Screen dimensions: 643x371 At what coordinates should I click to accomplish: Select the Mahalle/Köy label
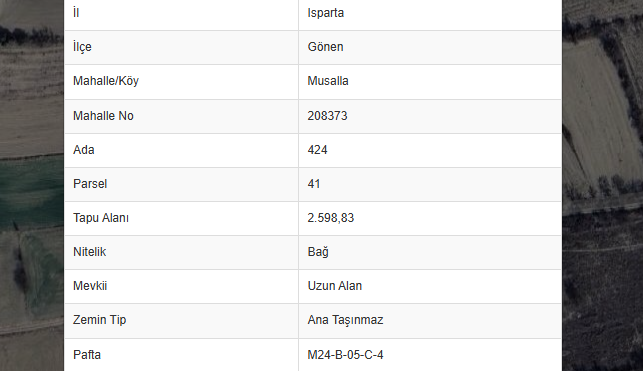click(x=106, y=81)
